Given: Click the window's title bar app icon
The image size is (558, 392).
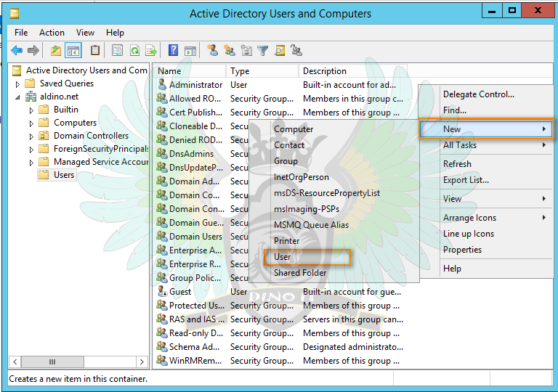Looking at the screenshot, I should point(15,14).
